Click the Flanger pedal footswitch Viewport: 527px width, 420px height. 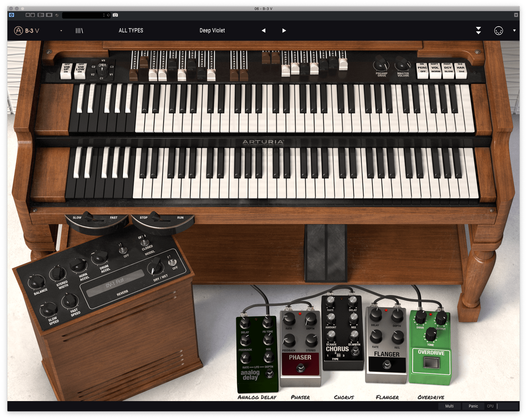pos(387,365)
